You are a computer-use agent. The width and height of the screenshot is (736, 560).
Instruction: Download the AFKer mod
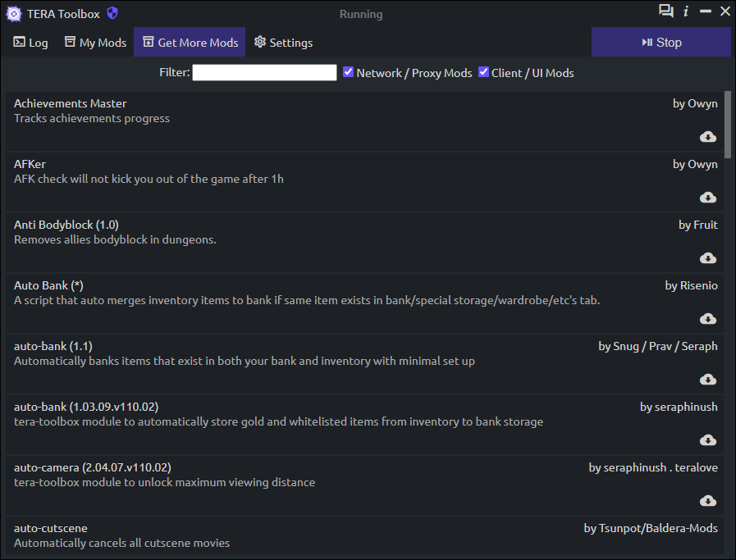click(708, 198)
